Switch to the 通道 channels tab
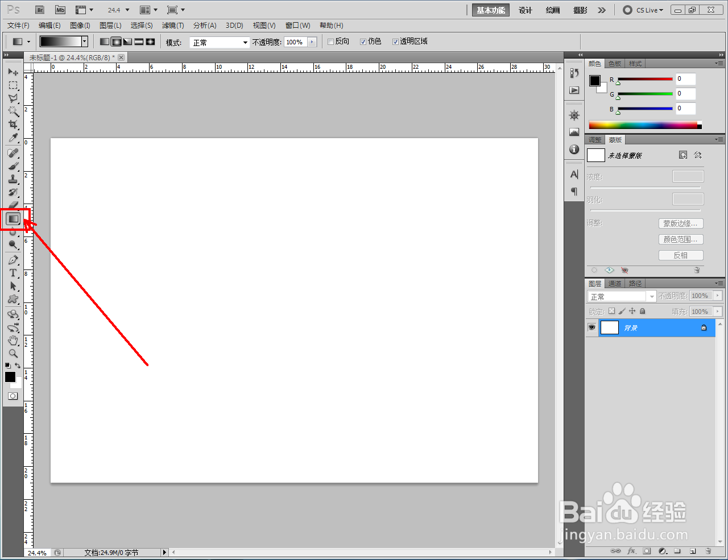This screenshot has width=728, height=560. coord(615,284)
